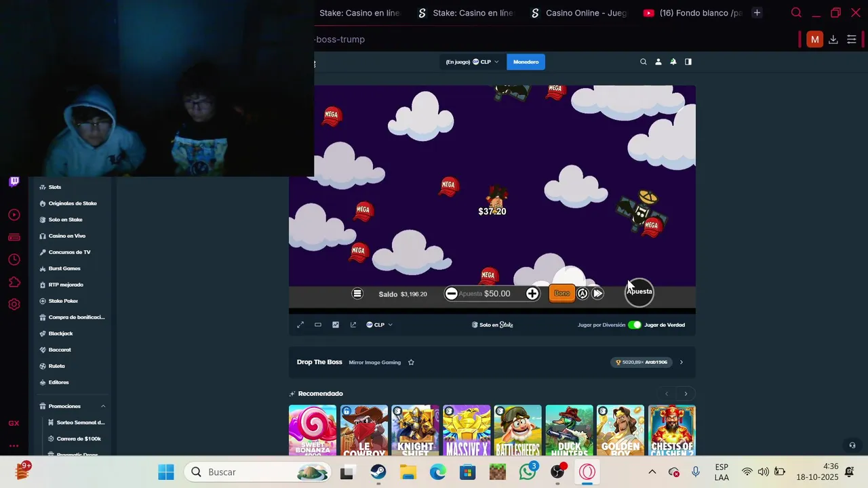
Task: Open history clock icon in Opera sidebar
Action: click(14, 260)
